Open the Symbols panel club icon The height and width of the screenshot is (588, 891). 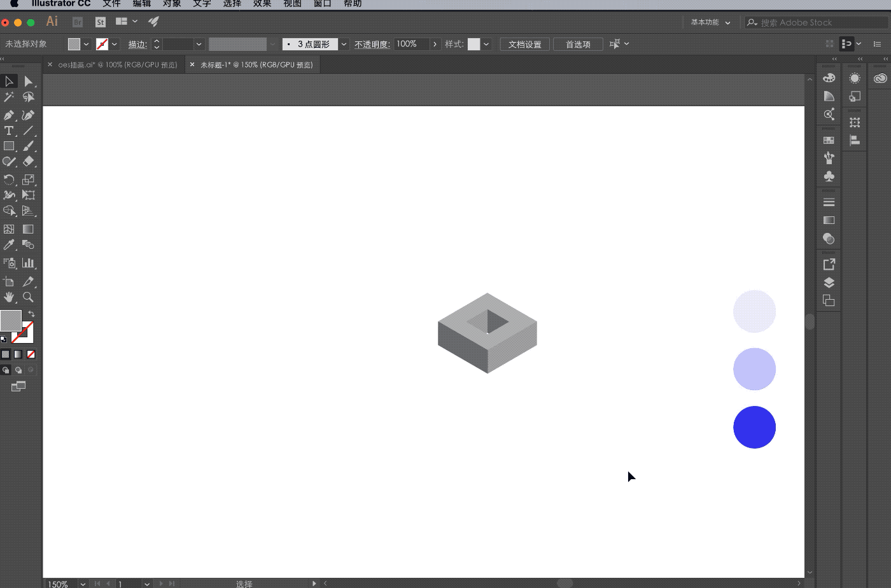(829, 176)
